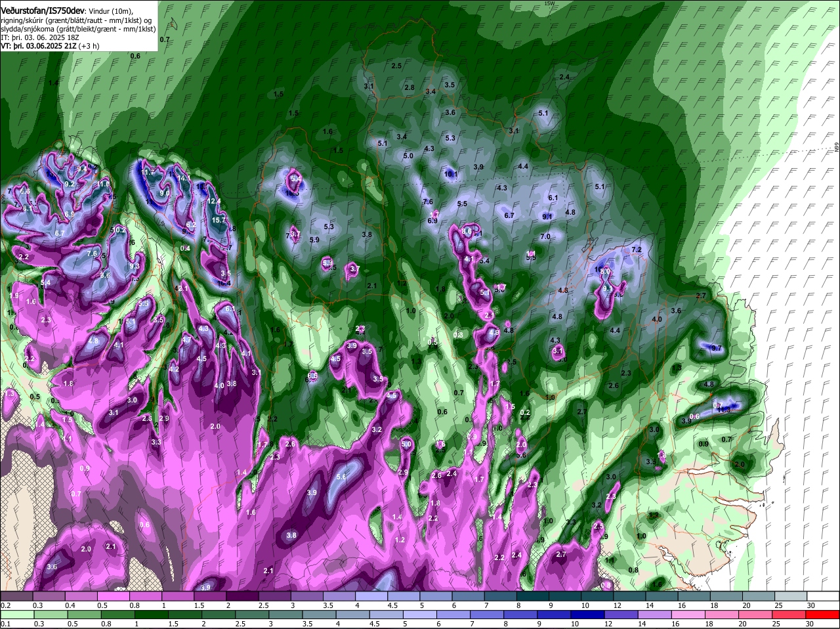The height and width of the screenshot is (629, 840).
Task: Click the Veðurstofan/IS750dev title in the header box
Action: tap(43, 11)
